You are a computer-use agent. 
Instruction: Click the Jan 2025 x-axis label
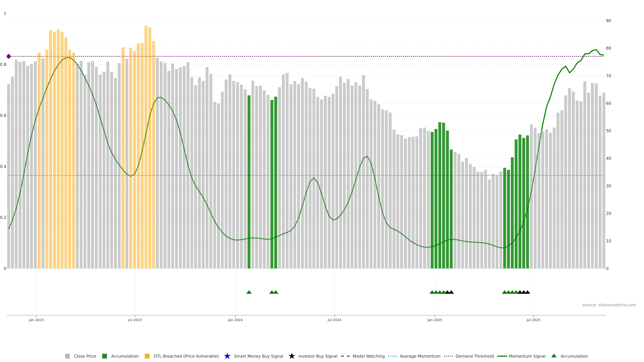point(435,320)
